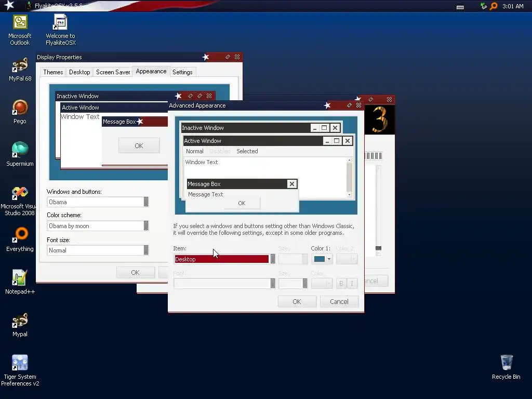Switch to the Desktop tab
Image resolution: width=532 pixels, height=399 pixels.
coord(79,72)
